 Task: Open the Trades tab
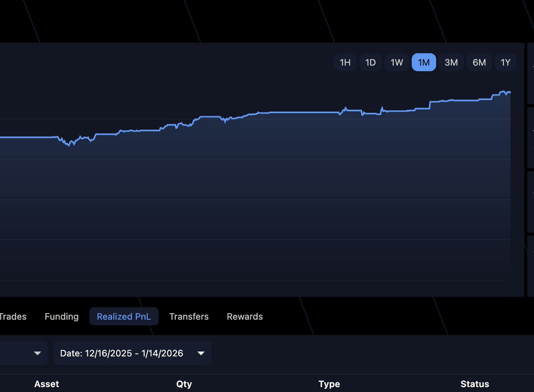pos(13,316)
